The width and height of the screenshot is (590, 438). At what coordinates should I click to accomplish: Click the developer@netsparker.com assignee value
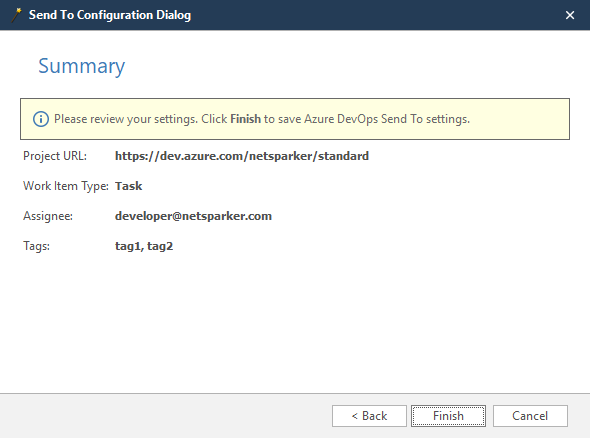tap(193, 216)
